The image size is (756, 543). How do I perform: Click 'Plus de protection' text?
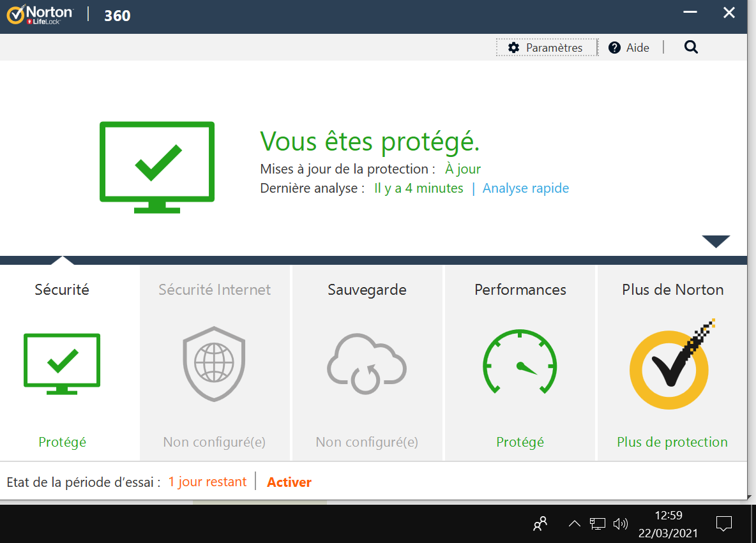click(x=672, y=442)
